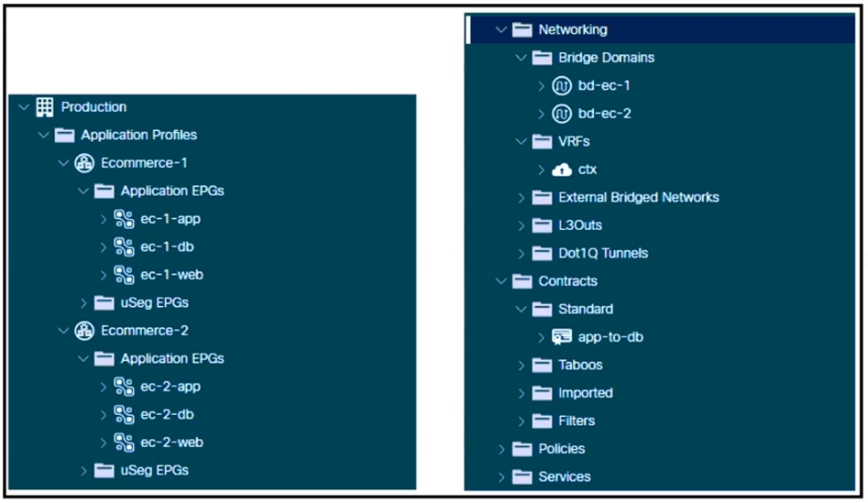This screenshot has width=868, height=503.
Task: Open the Taboos contracts folder
Action: click(580, 365)
